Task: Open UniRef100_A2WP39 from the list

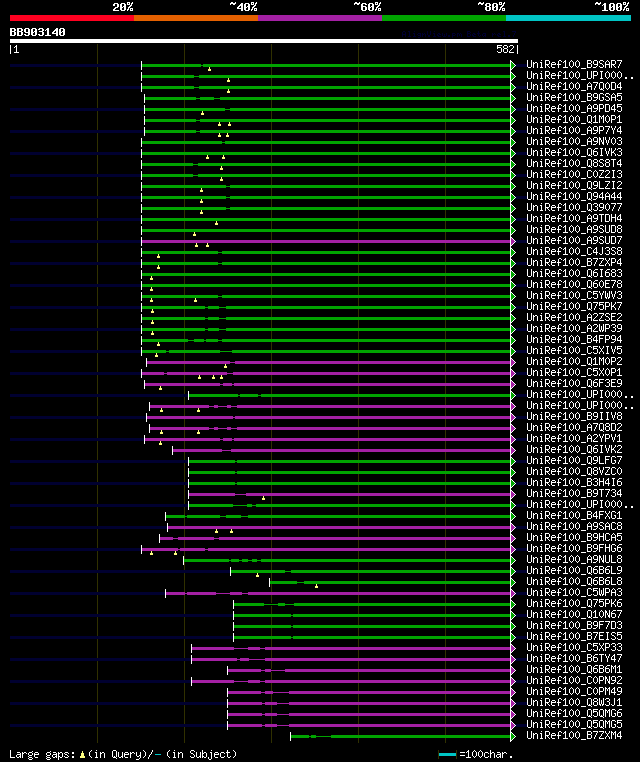Action: (x=574, y=328)
